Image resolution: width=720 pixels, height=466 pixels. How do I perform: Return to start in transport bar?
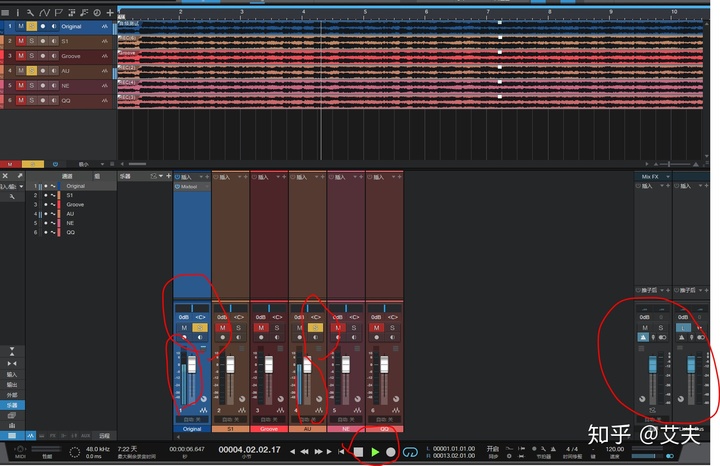(x=341, y=452)
